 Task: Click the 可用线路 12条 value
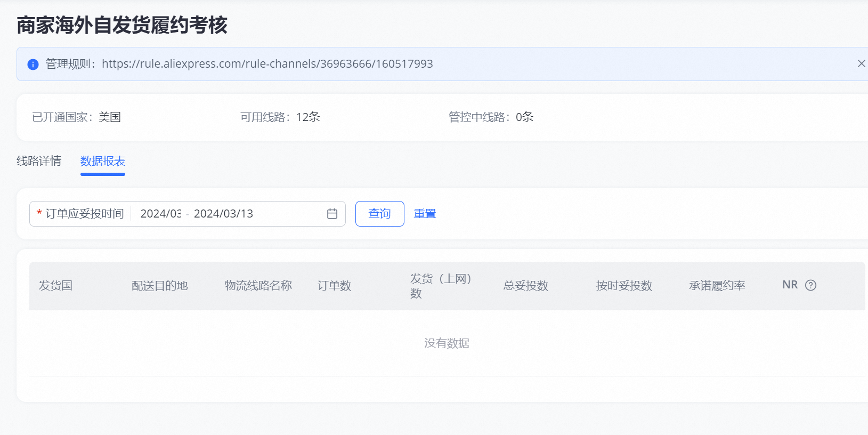308,117
